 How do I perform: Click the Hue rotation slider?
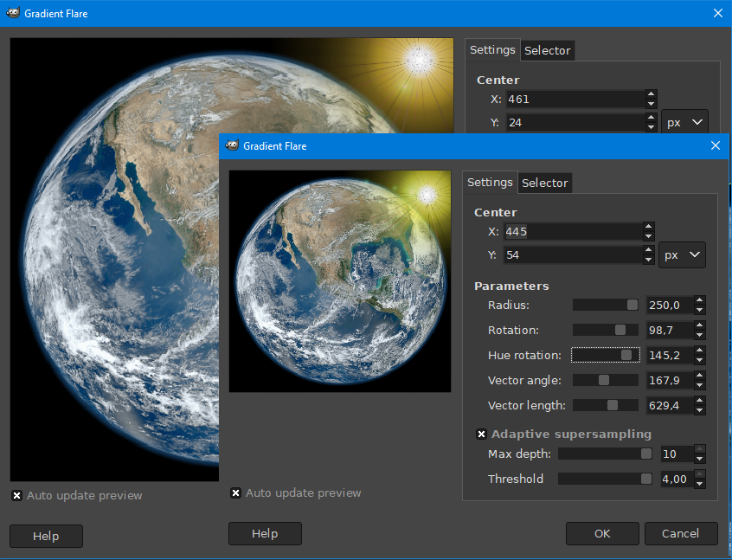point(606,355)
